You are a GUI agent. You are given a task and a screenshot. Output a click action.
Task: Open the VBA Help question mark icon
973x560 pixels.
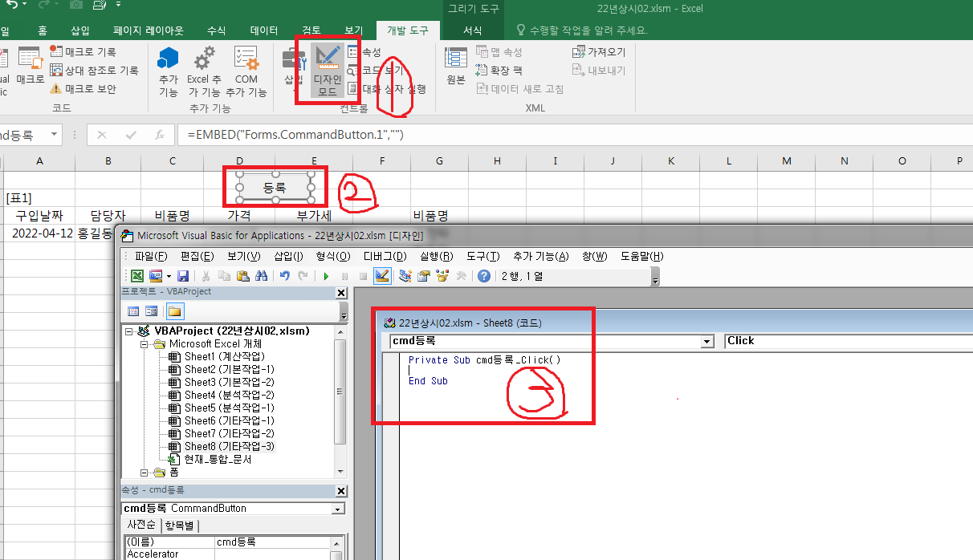tap(483, 276)
